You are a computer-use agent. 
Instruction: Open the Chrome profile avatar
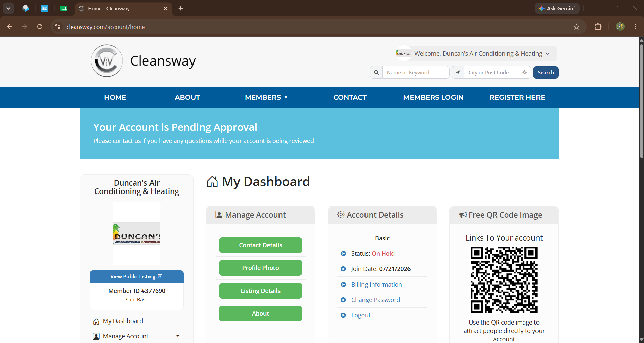coord(620,27)
